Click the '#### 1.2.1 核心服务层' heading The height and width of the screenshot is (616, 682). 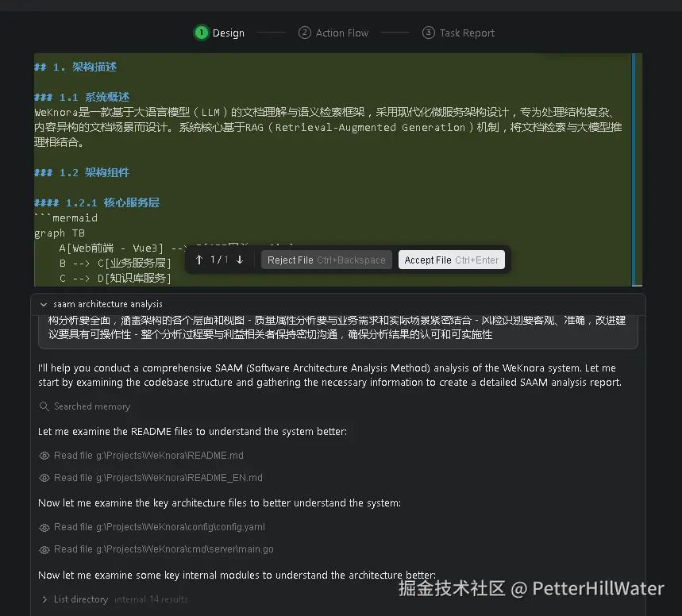(97, 202)
